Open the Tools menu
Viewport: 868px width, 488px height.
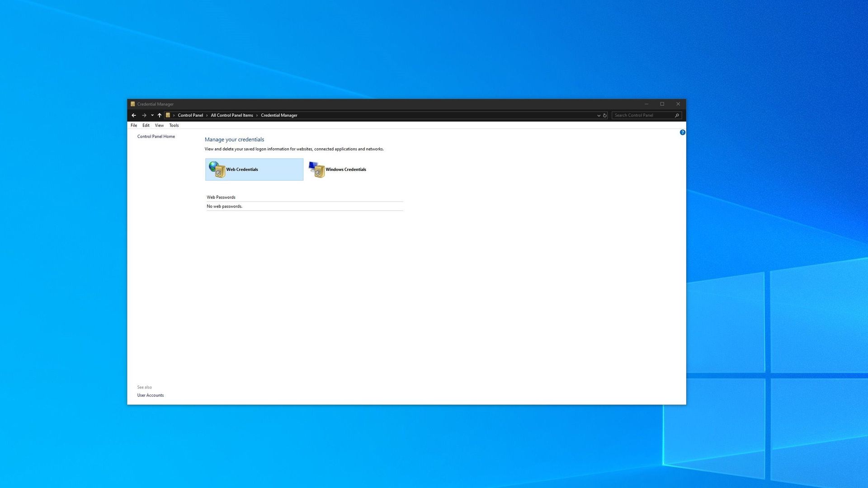pyautogui.click(x=174, y=125)
